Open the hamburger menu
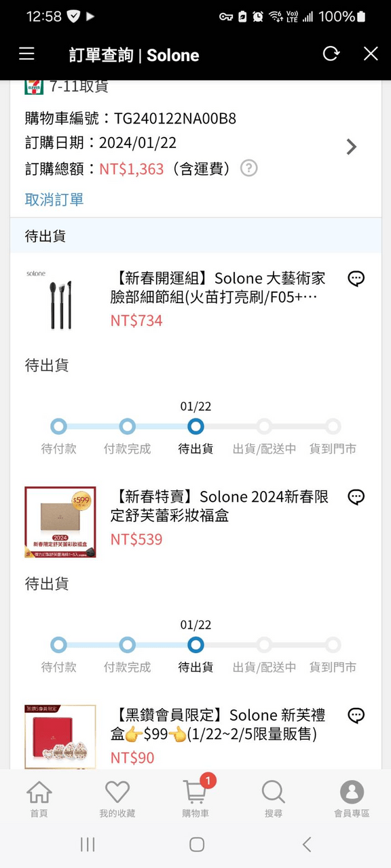Screen dimensions: 391x868 (26, 54)
